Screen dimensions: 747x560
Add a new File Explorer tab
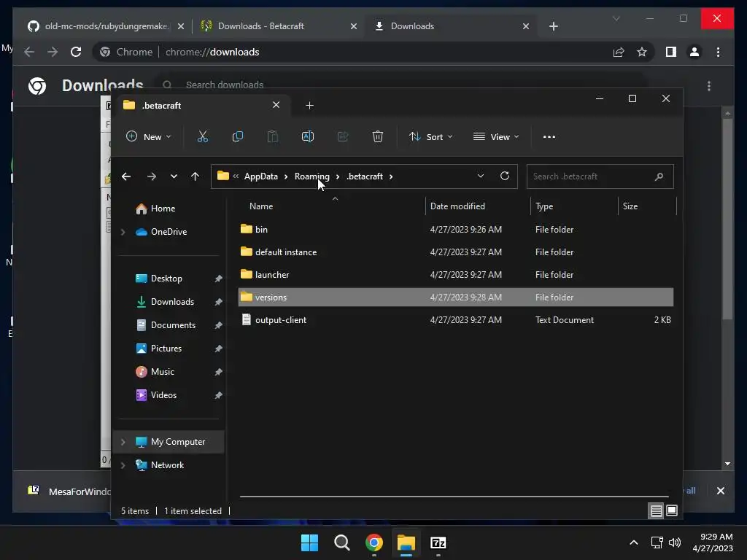309,105
